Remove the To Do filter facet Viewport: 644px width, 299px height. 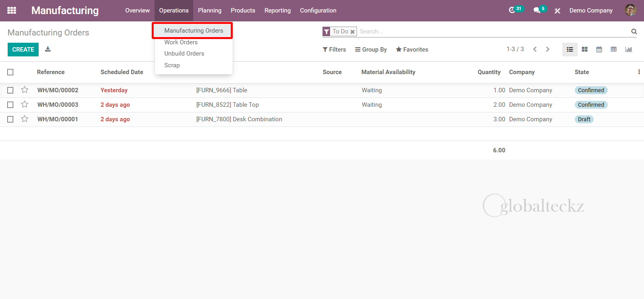click(x=353, y=31)
